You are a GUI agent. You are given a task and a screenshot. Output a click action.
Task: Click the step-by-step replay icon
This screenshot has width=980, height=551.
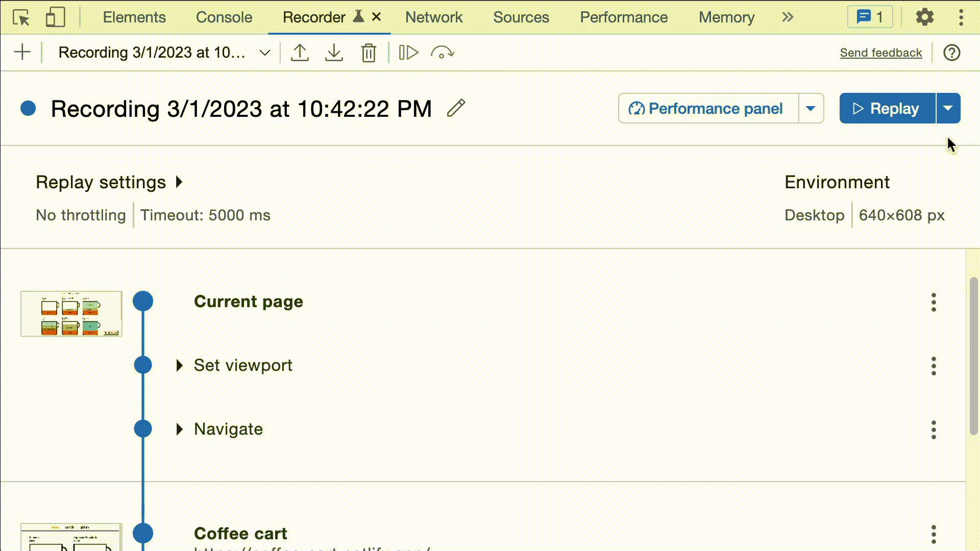(408, 53)
